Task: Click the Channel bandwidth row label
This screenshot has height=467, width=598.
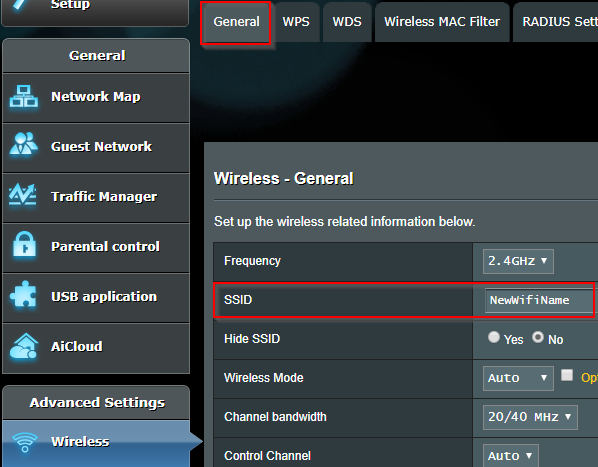Action: (275, 417)
